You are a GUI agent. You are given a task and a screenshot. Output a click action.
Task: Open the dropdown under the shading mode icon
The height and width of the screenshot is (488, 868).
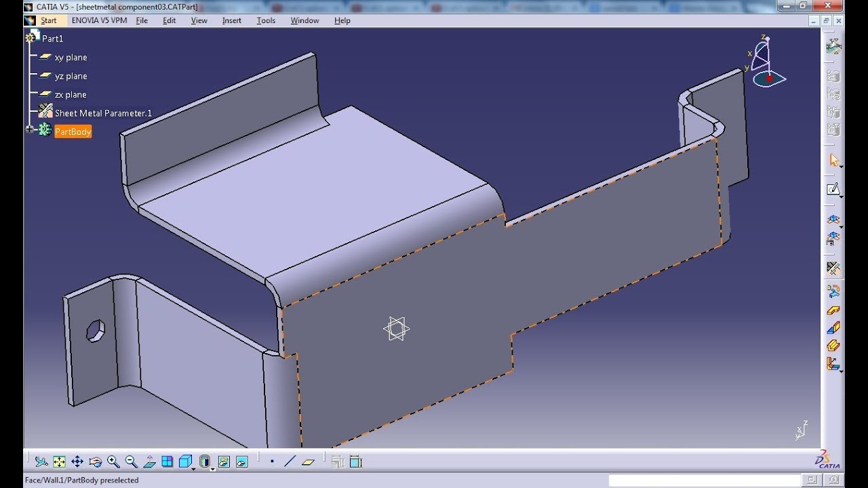tap(213, 468)
